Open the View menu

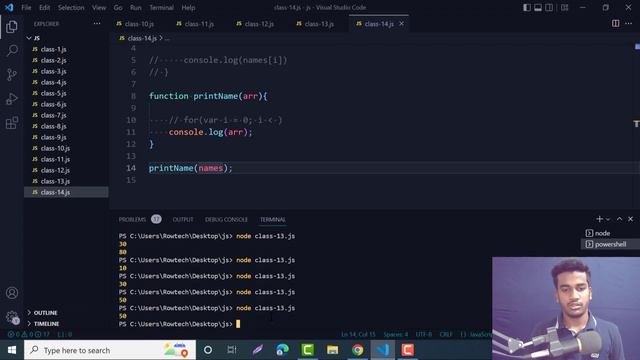[99, 7]
